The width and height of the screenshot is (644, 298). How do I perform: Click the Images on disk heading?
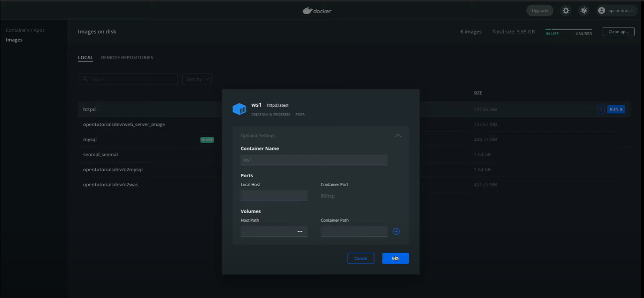pos(97,31)
